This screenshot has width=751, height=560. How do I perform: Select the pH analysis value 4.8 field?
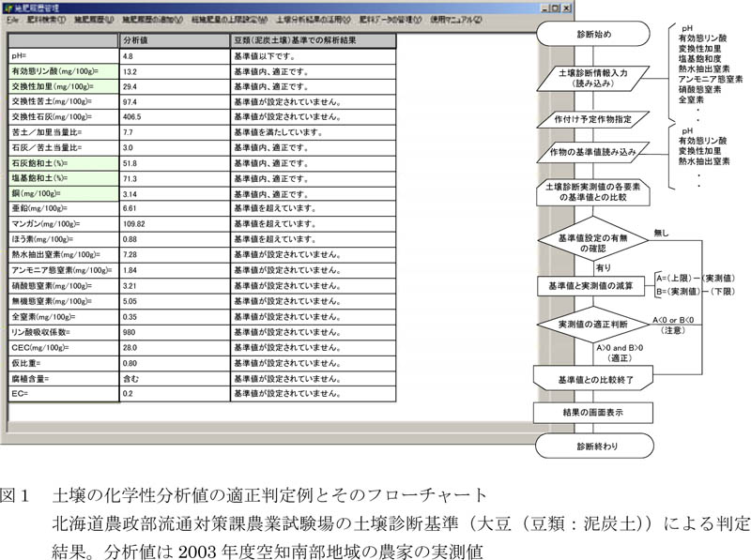(173, 57)
